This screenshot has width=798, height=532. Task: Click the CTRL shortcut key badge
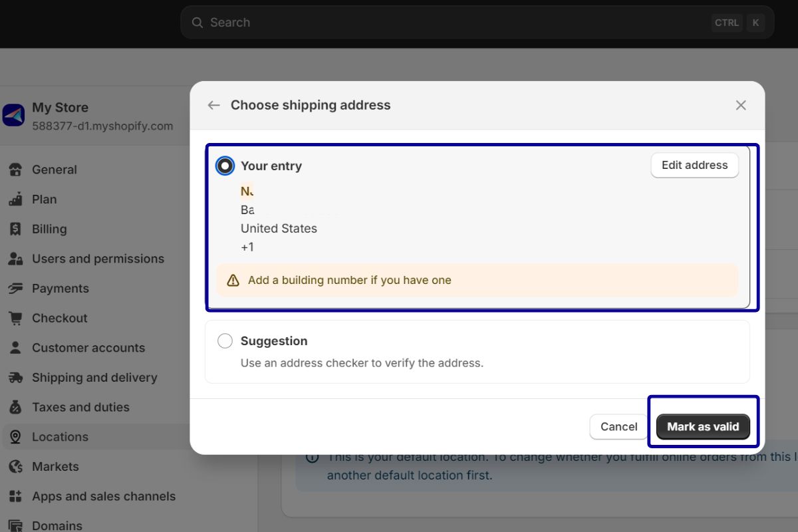point(727,23)
